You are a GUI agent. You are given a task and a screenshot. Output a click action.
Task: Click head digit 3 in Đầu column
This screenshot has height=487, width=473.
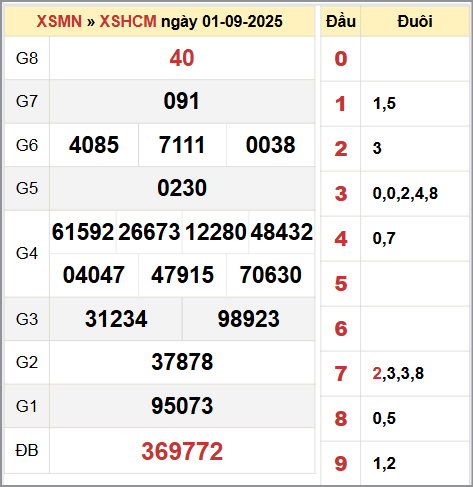[x=341, y=194]
